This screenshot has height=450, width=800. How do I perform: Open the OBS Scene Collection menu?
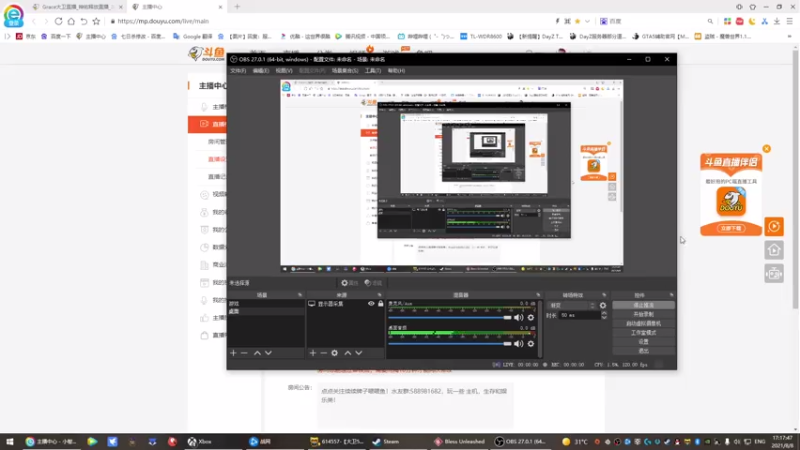click(x=345, y=71)
